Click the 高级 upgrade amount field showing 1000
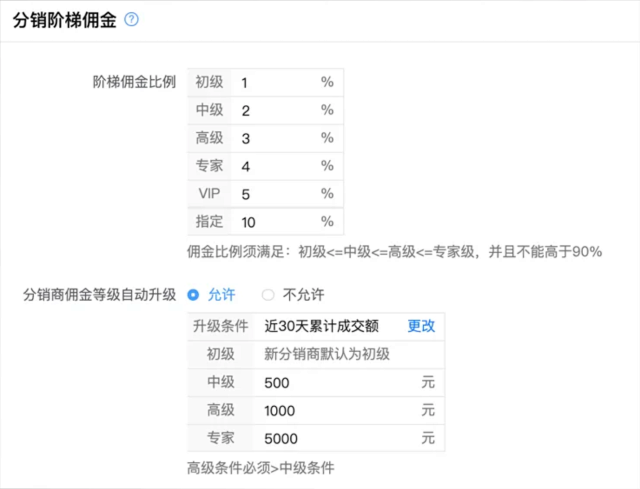Viewport: 640px width, 489px height. tap(349, 411)
